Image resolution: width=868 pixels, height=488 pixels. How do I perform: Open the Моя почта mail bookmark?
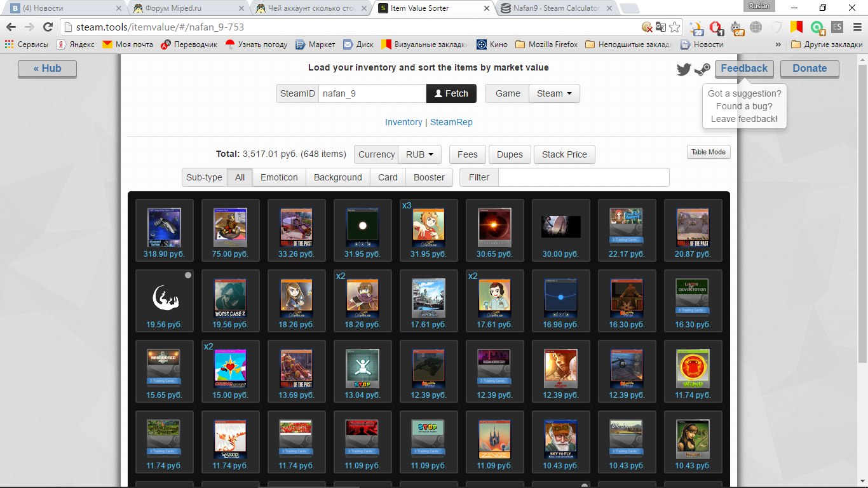(128, 44)
